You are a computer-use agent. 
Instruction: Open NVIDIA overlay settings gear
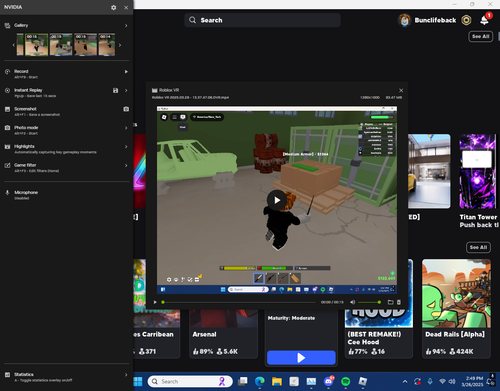114,7
